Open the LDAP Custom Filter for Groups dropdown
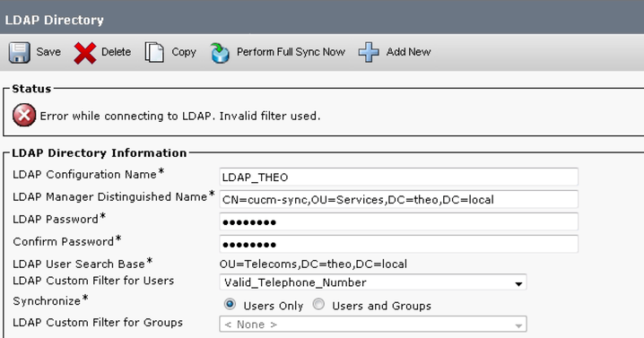644x338 pixels. click(x=373, y=324)
